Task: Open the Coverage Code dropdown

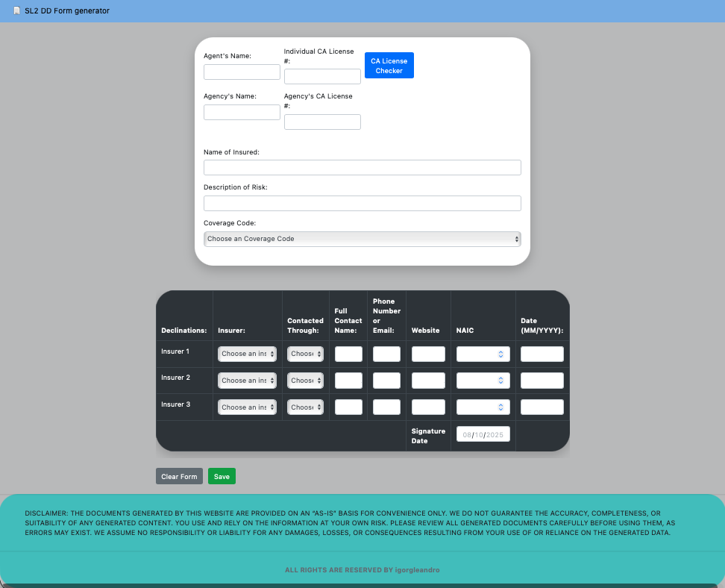Action: coord(362,239)
